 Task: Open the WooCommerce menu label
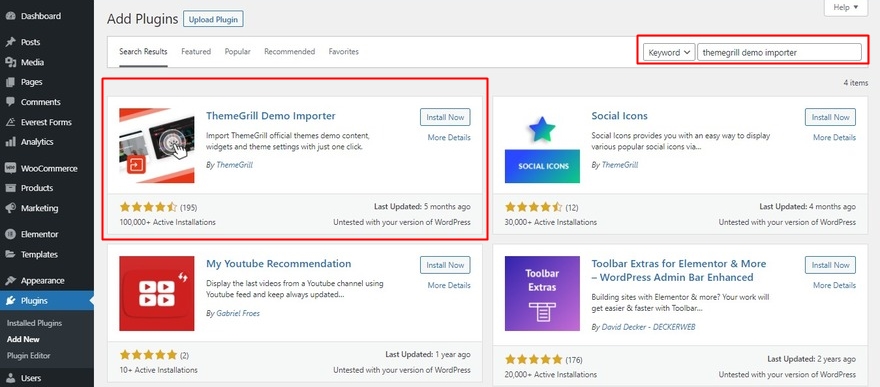49,168
